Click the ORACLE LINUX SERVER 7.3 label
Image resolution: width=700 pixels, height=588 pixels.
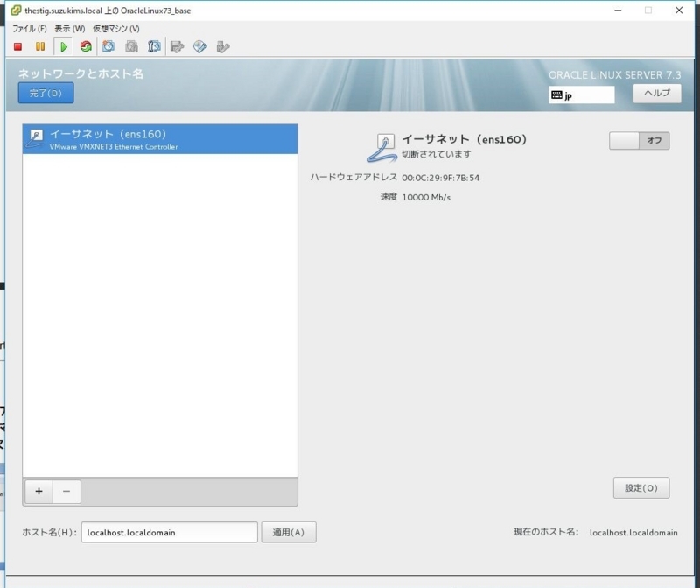615,75
